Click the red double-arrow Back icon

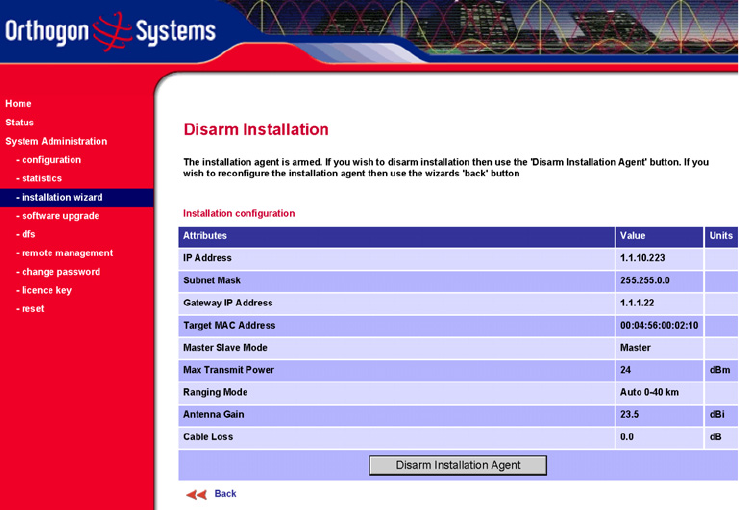[196, 494]
